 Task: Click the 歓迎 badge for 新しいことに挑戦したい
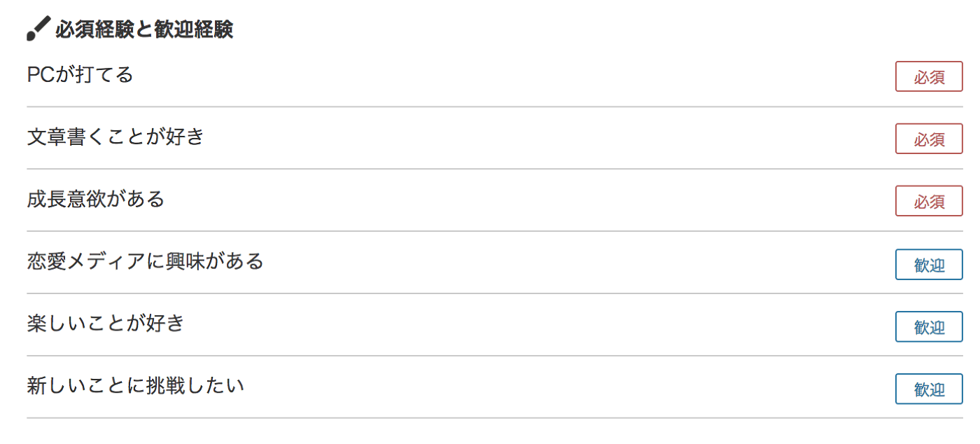[x=929, y=389]
